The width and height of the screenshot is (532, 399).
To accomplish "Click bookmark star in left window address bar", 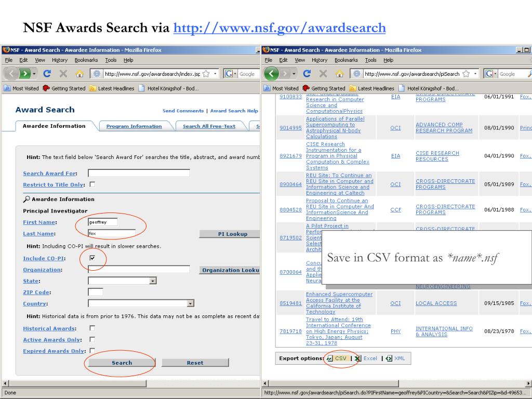I will tap(206, 74).
